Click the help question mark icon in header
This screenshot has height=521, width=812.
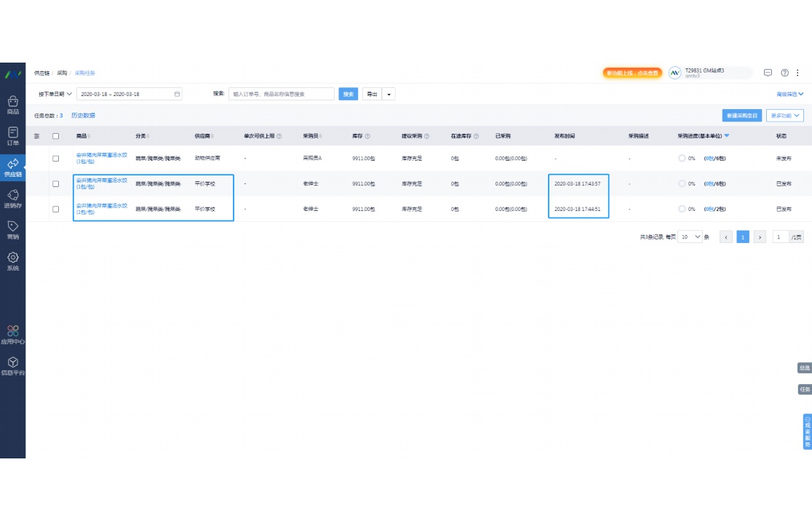point(784,73)
